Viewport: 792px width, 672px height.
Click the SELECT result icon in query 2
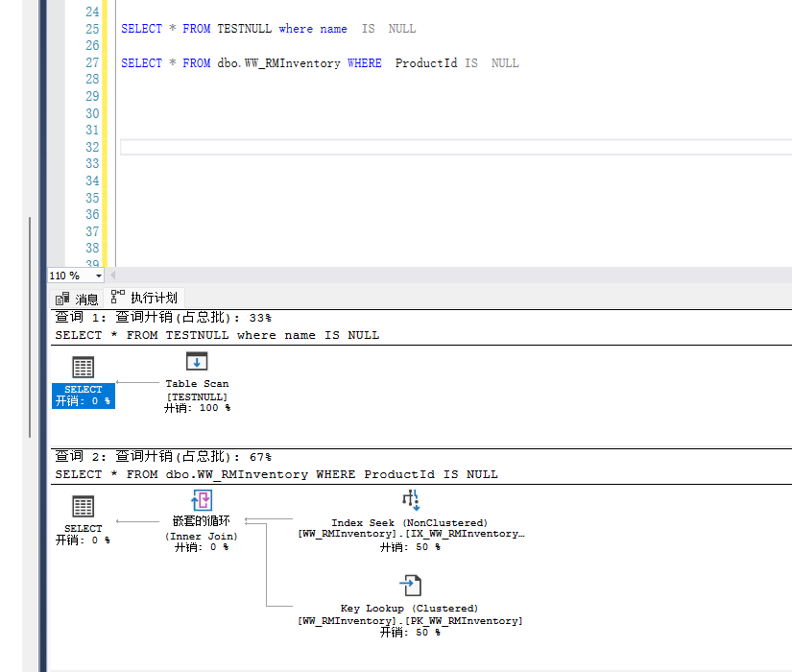pos(84,506)
